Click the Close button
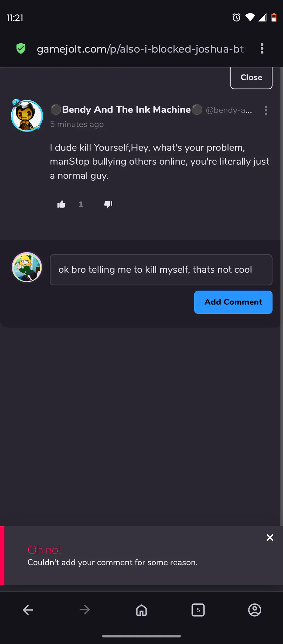 251,78
